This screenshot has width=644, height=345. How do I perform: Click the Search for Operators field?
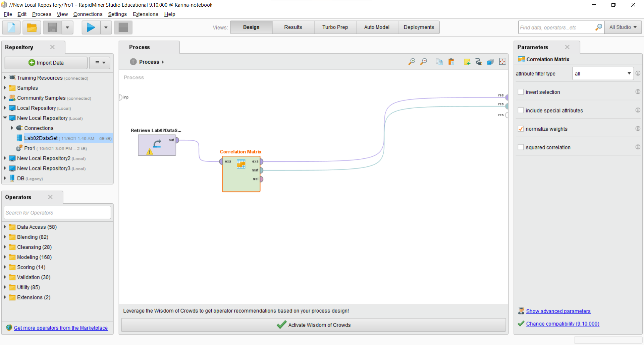tap(57, 213)
